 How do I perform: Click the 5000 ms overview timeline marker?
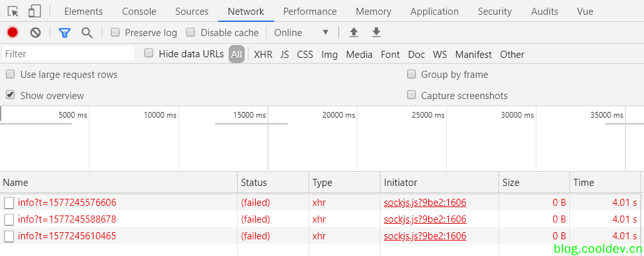pos(73,115)
